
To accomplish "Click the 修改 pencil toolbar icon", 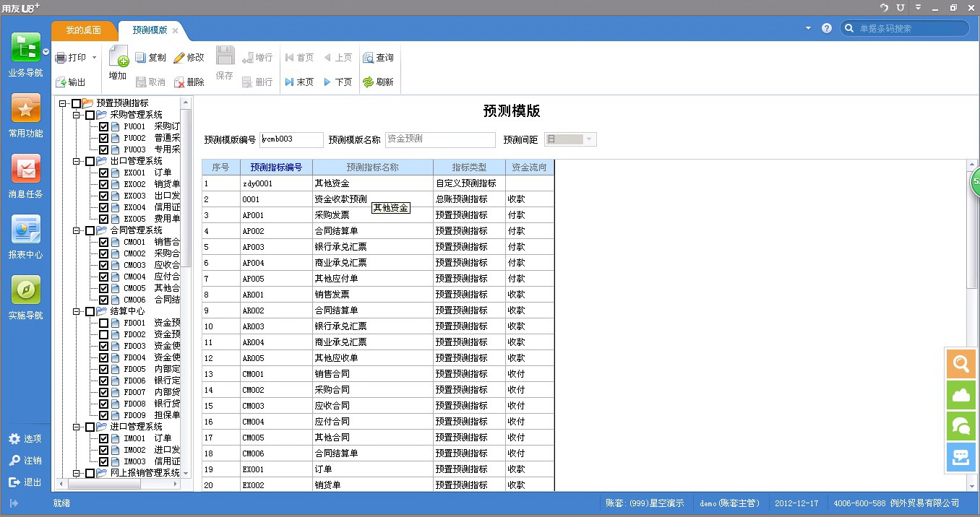I will (x=179, y=58).
